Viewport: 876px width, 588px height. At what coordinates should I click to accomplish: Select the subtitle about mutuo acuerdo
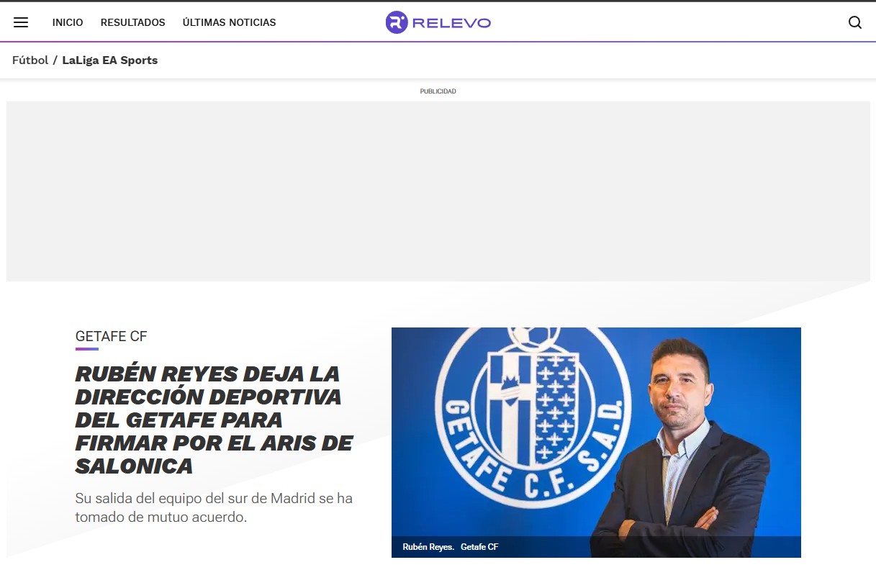(x=214, y=507)
